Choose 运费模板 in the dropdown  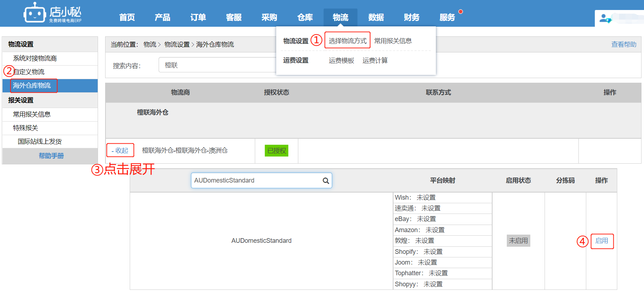click(341, 61)
